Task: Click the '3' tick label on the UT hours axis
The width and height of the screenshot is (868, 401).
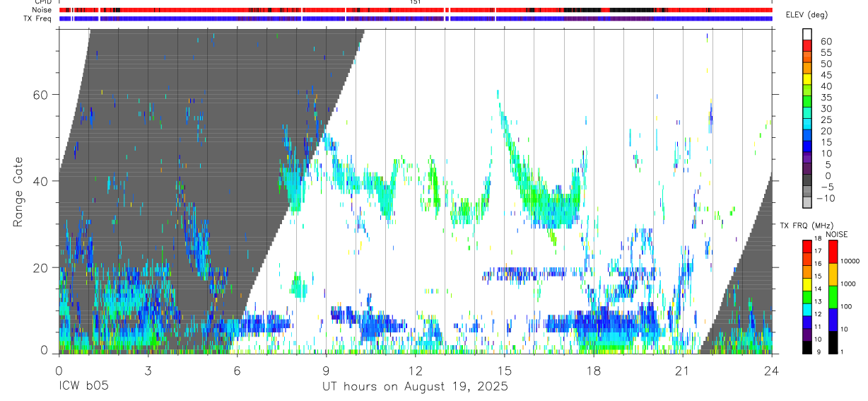Action: tap(148, 370)
